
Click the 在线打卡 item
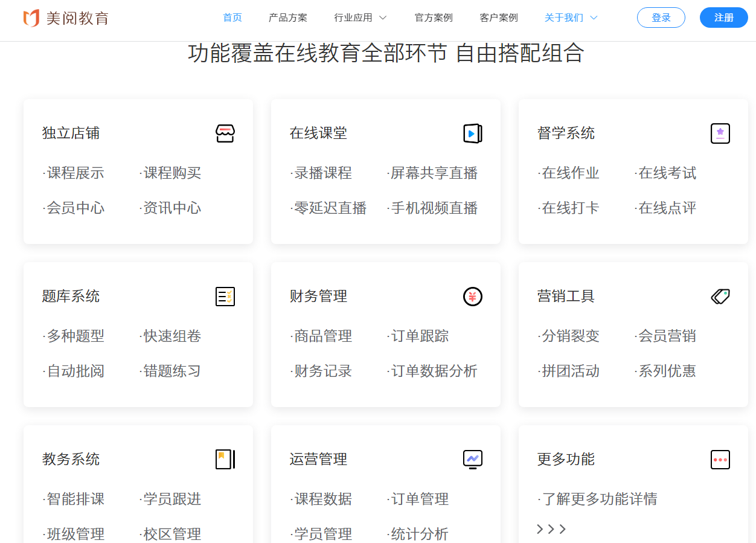(569, 208)
